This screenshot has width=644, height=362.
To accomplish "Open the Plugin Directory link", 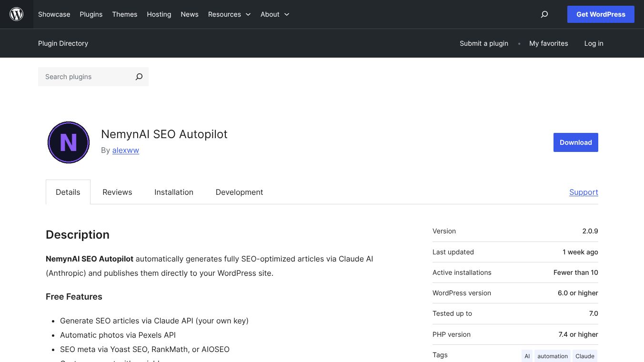I will point(63,43).
